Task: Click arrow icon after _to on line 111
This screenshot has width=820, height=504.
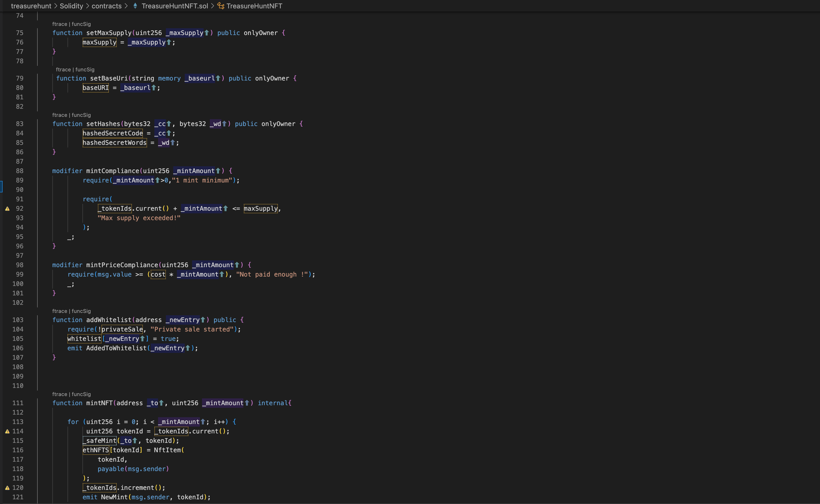Action: (x=161, y=403)
